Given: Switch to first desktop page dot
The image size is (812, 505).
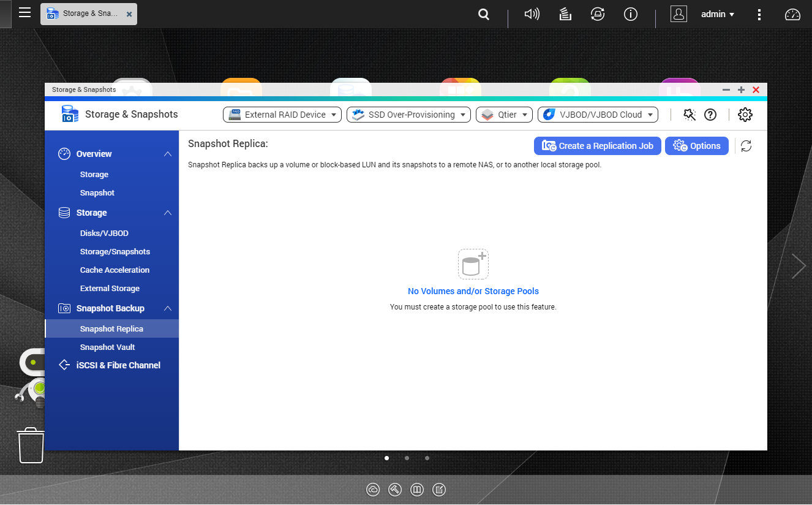Looking at the screenshot, I should point(386,458).
